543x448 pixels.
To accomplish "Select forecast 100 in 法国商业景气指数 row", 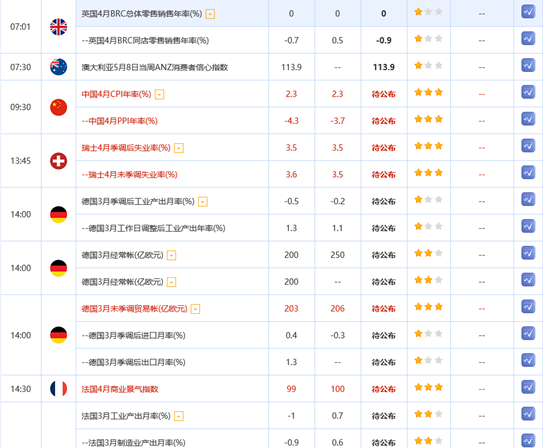I will point(338,389).
